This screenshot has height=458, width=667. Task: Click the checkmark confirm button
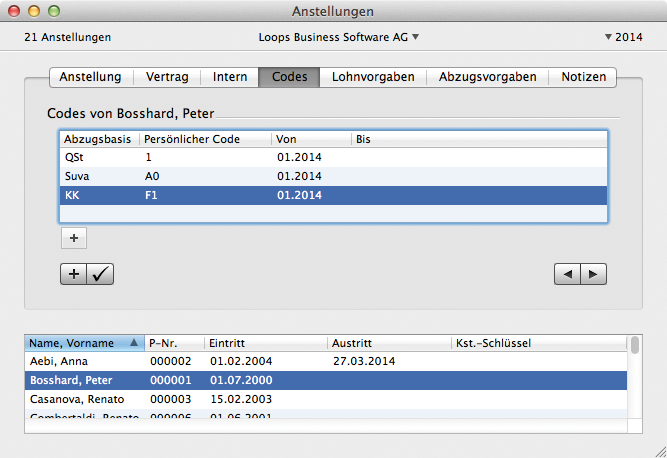click(101, 274)
